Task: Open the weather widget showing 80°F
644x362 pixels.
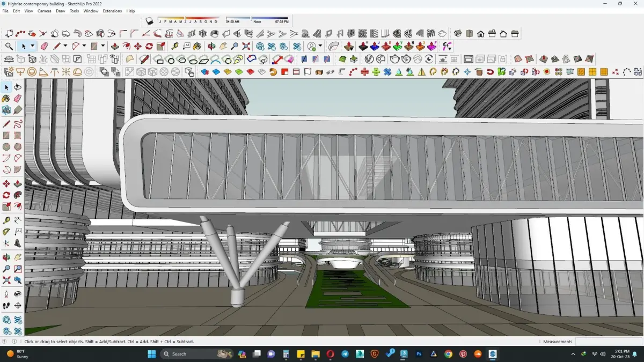Action: pyautogui.click(x=17, y=354)
